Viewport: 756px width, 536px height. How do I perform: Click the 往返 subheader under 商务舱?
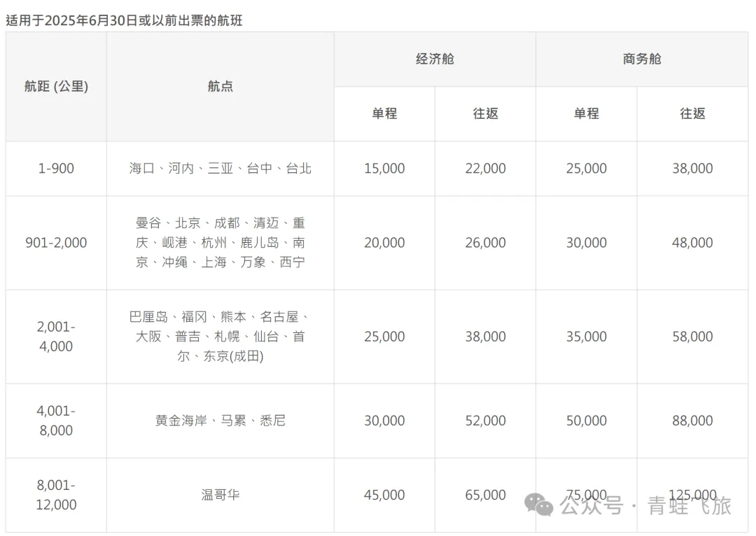(692, 113)
